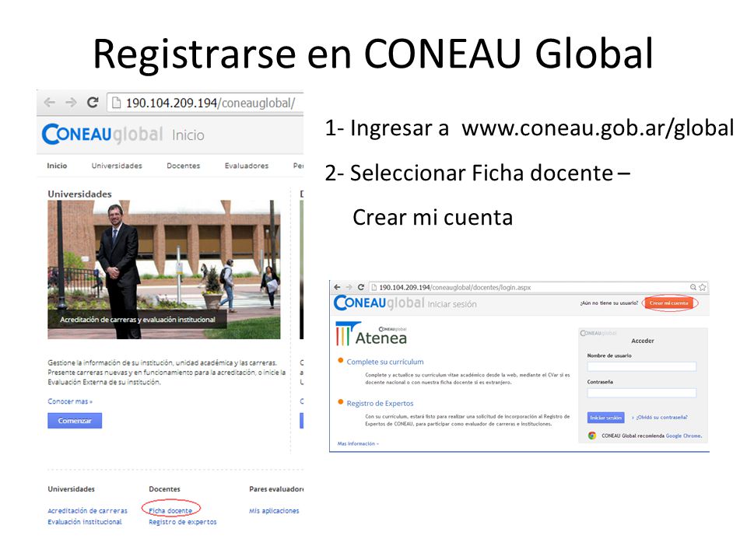Click the 'Docentes' footer heading

point(164,489)
